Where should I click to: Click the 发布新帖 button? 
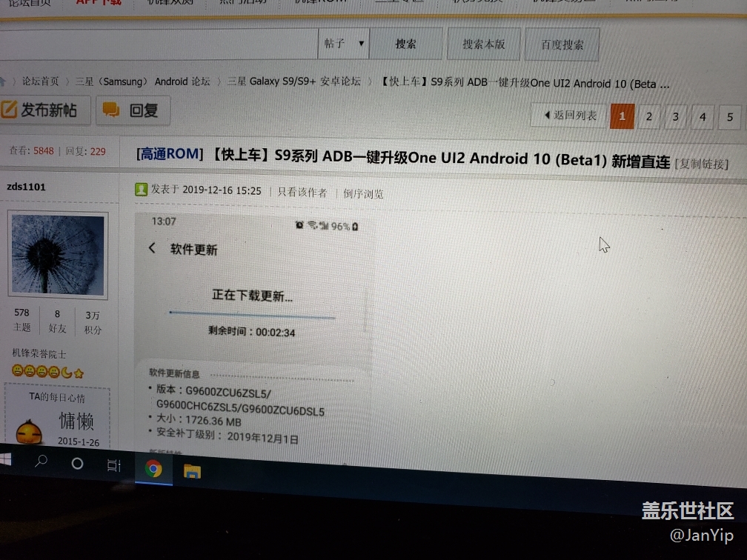pos(46,110)
